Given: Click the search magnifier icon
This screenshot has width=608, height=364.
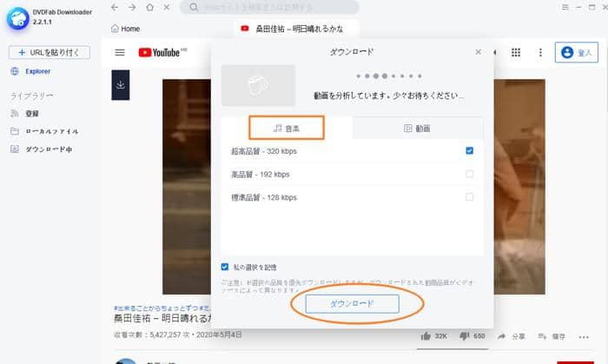Looking at the screenshot, I should click(x=194, y=7).
